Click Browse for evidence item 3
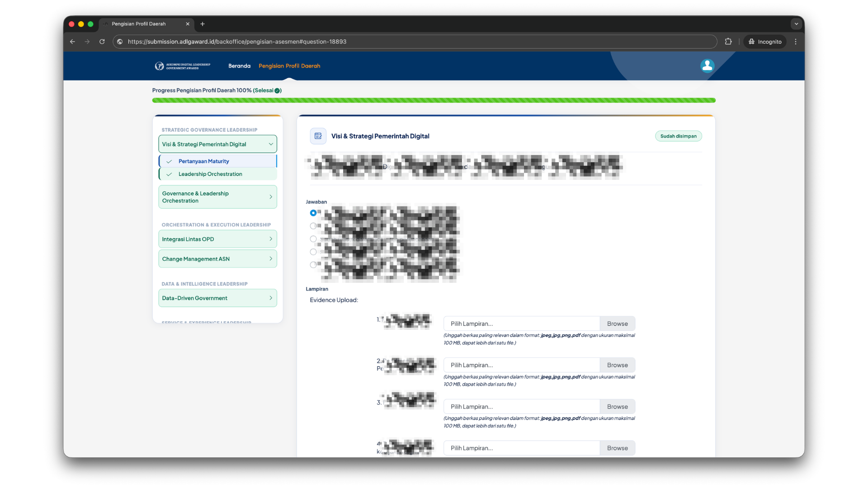 pos(617,407)
